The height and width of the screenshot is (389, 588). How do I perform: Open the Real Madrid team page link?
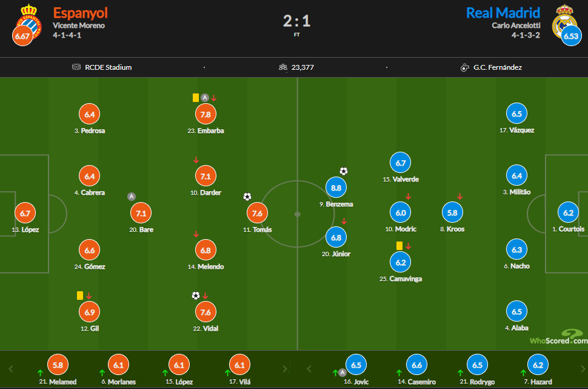tap(503, 13)
